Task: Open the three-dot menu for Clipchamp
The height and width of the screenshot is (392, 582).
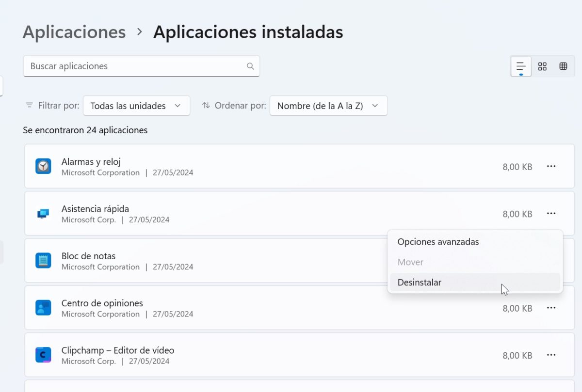Action: pyautogui.click(x=551, y=355)
